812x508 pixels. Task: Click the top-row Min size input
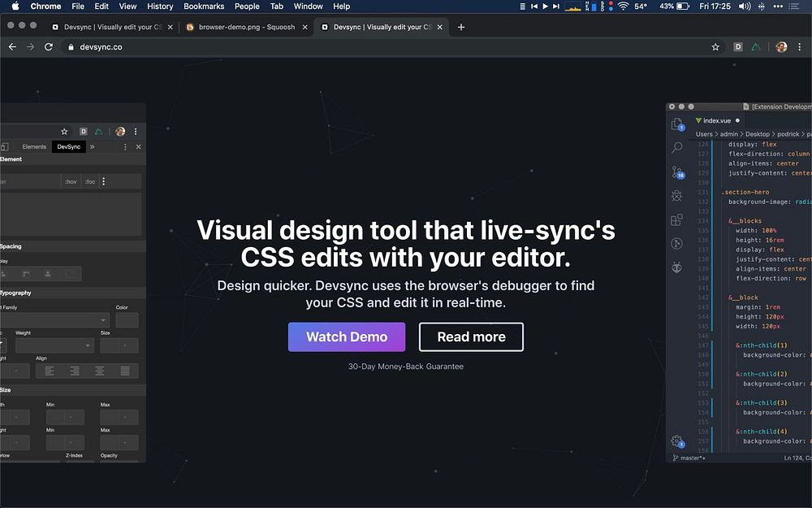pyautogui.click(x=65, y=417)
